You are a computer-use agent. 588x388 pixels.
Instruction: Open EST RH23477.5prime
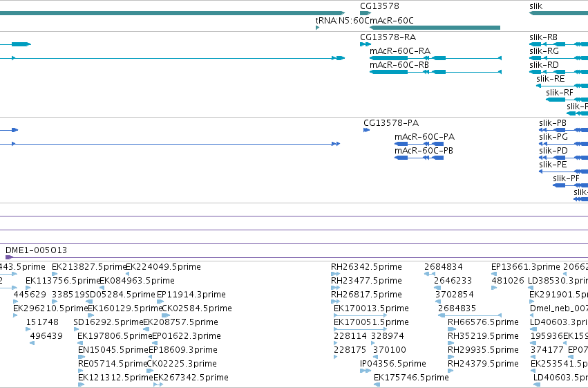click(x=366, y=281)
